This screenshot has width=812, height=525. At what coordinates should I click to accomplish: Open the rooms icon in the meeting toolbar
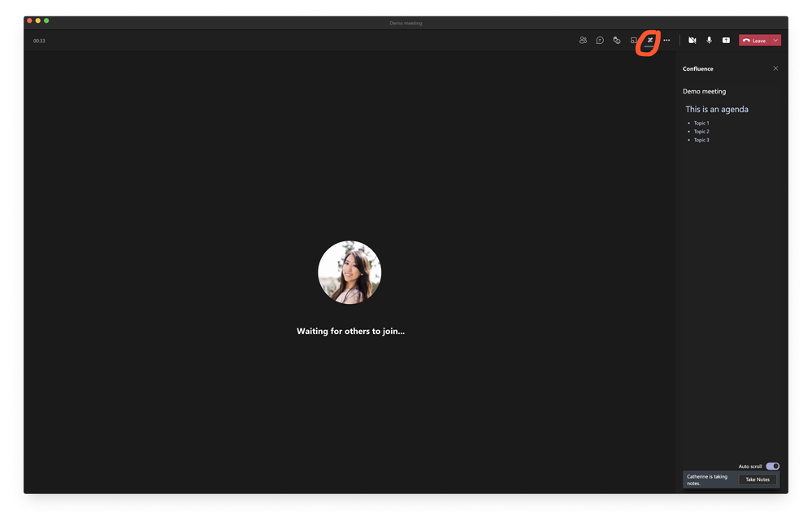(x=633, y=41)
